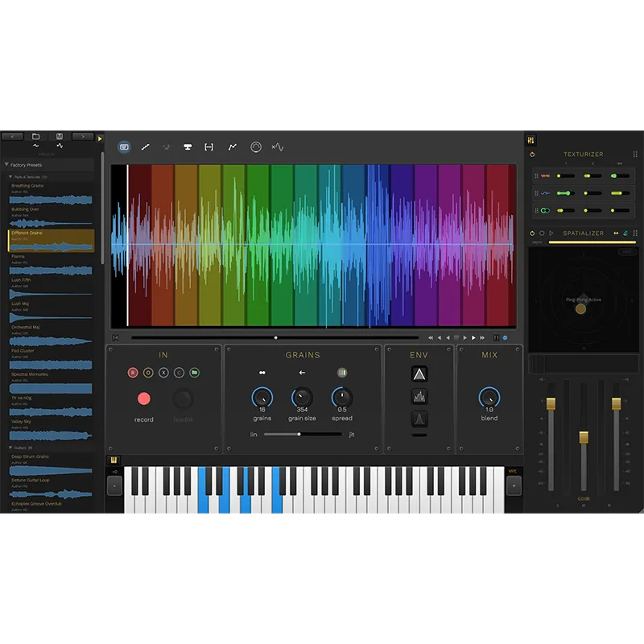Open the x-wave modulation tab icon
644x644 pixels.
[x=277, y=147]
